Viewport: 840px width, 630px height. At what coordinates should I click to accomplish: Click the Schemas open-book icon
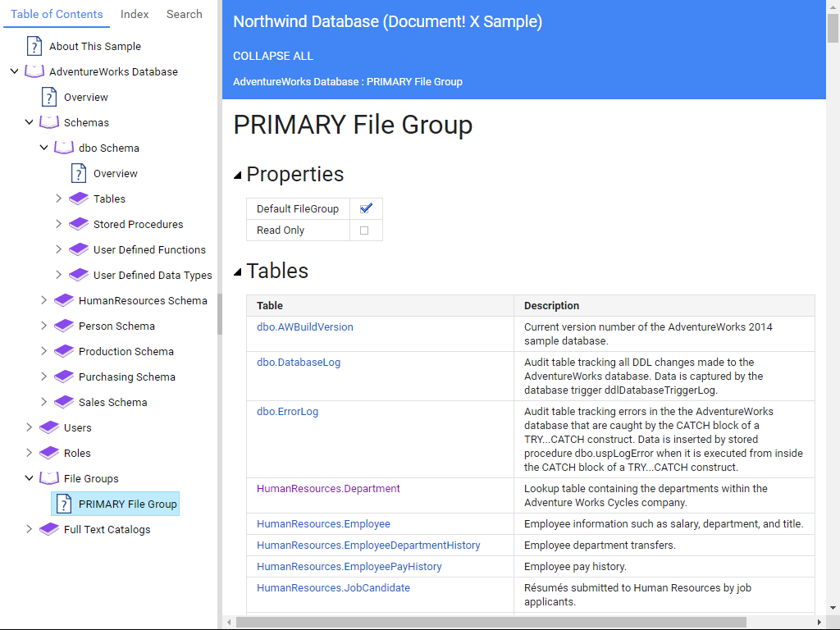(x=48, y=122)
